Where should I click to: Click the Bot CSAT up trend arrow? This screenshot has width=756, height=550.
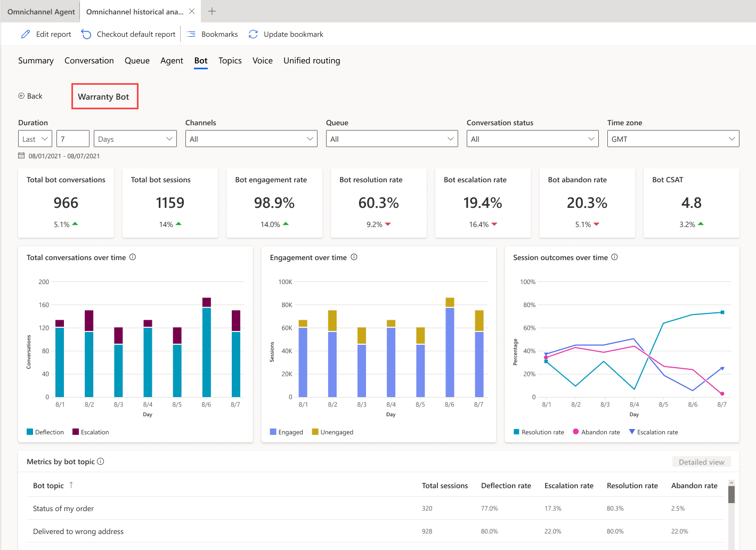[x=701, y=224]
